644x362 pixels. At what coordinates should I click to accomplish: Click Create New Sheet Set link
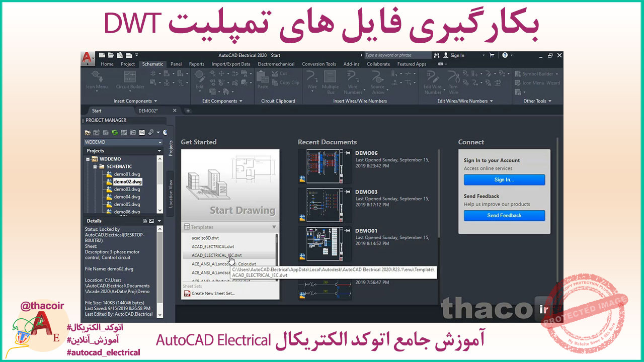click(213, 294)
